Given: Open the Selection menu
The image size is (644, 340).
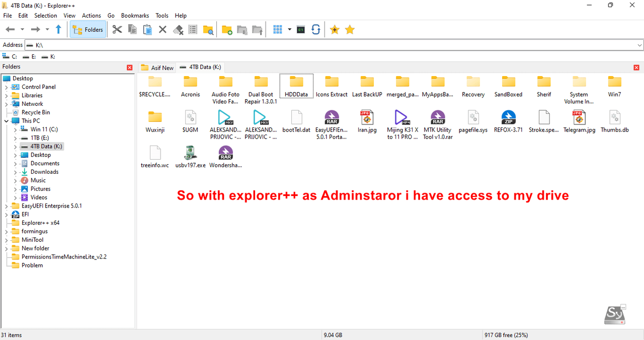Looking at the screenshot, I should (x=45, y=16).
